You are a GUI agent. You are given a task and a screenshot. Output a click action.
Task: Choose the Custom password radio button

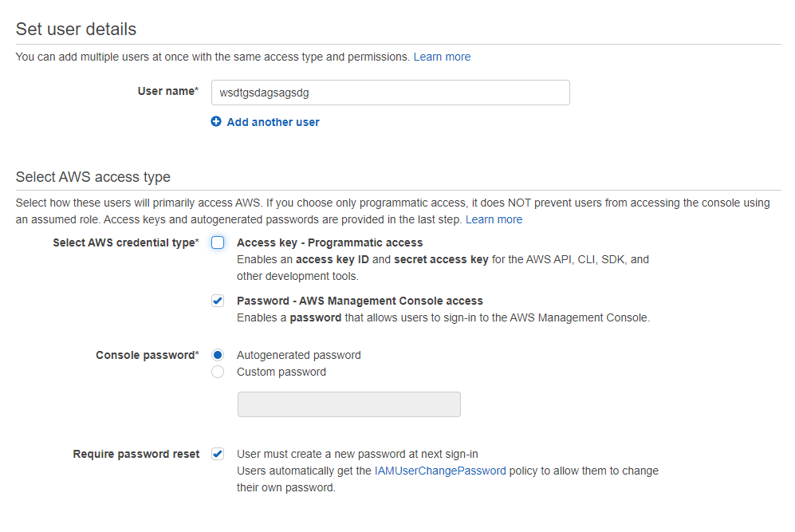[218, 372]
